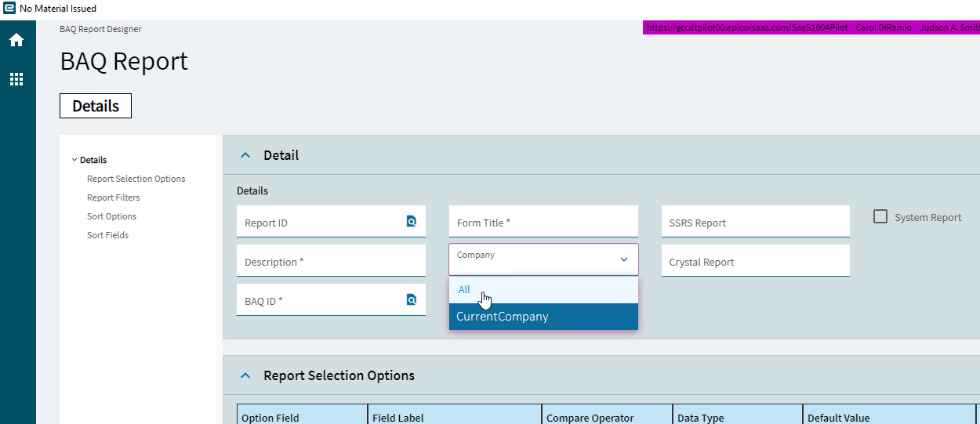Toggle the Company dropdown arrow
The image size is (980, 424).
point(624,259)
